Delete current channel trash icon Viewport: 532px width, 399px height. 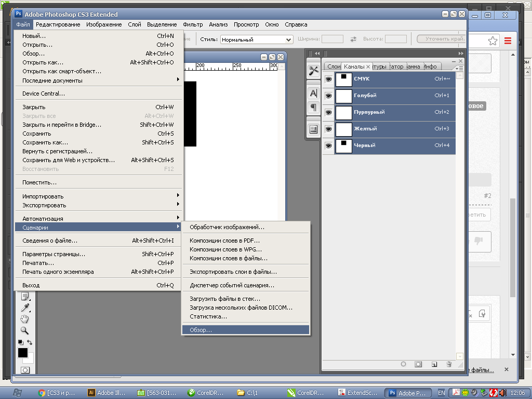click(x=449, y=364)
